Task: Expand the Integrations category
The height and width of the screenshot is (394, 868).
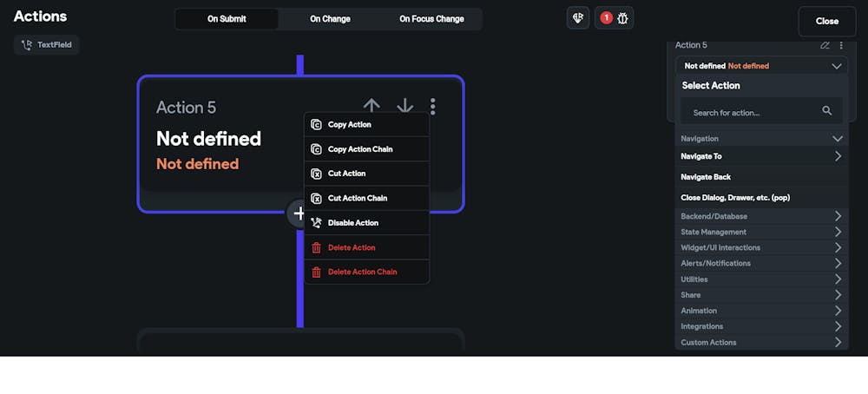Action: (762, 326)
